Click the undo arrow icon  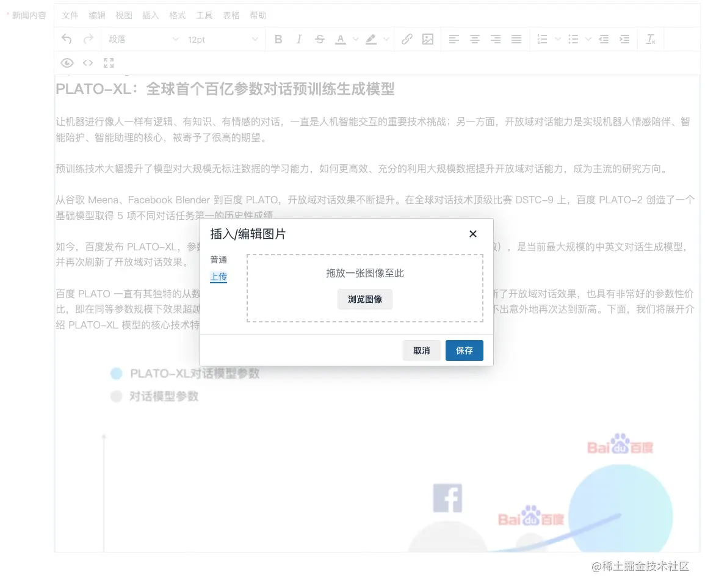pos(67,39)
